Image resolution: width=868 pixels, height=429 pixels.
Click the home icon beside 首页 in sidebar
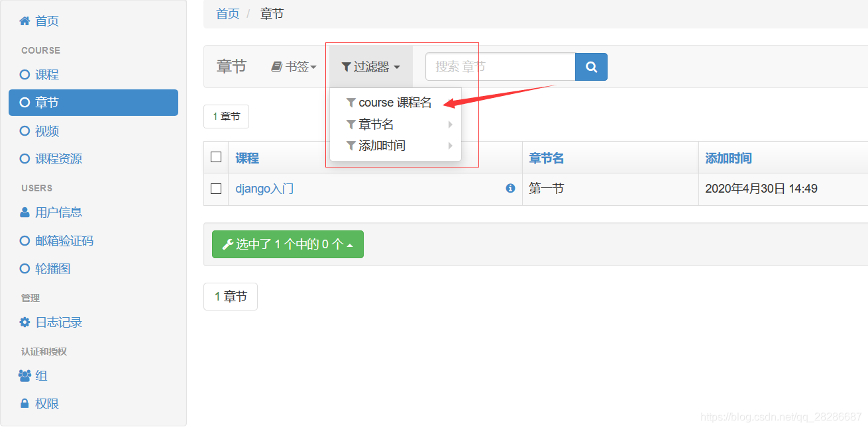25,21
